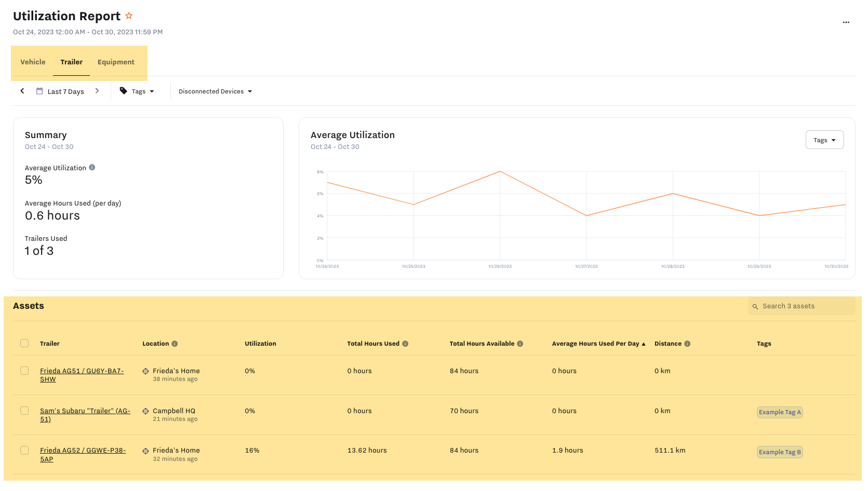Open the Tags dropdown in Average Utilization chart
Viewport: 868px width, 491px height.
pyautogui.click(x=824, y=140)
